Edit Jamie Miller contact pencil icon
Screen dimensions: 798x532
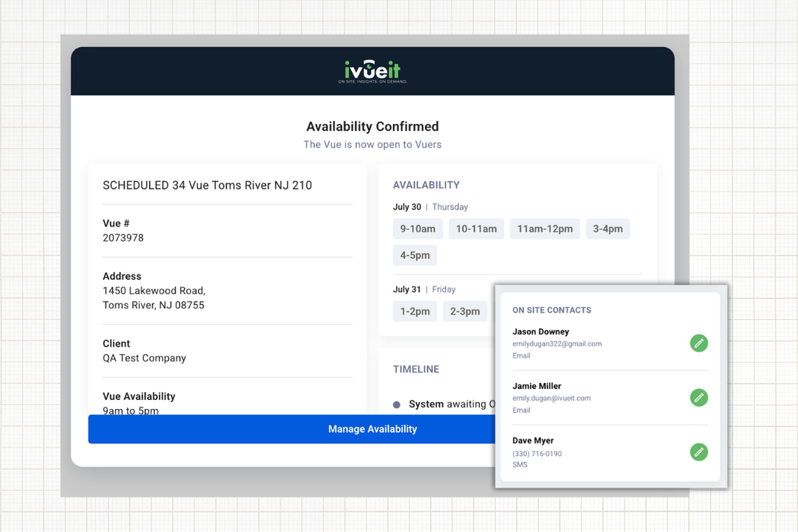coord(698,397)
